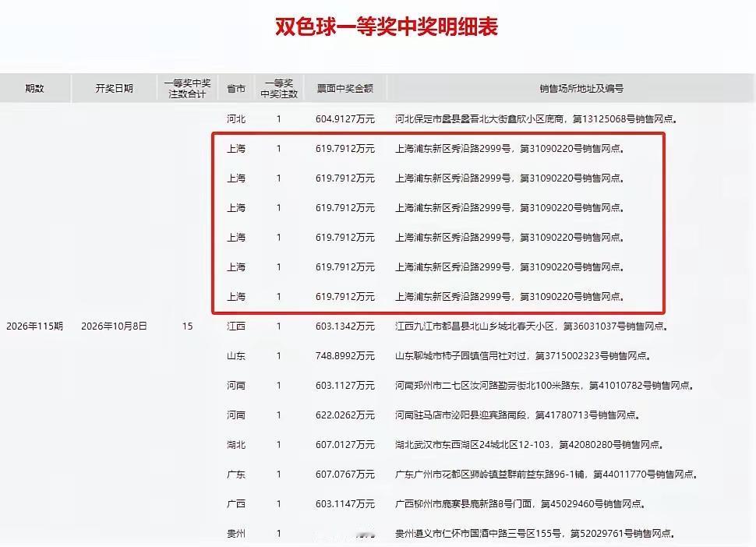The image size is (756, 547).
Task: Select the amount 607.0767万元
Action: click(345, 475)
